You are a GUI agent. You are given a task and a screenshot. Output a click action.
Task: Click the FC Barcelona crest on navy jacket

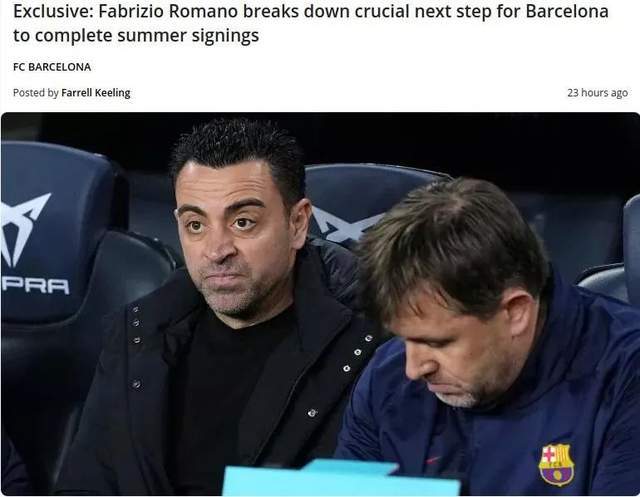click(556, 464)
